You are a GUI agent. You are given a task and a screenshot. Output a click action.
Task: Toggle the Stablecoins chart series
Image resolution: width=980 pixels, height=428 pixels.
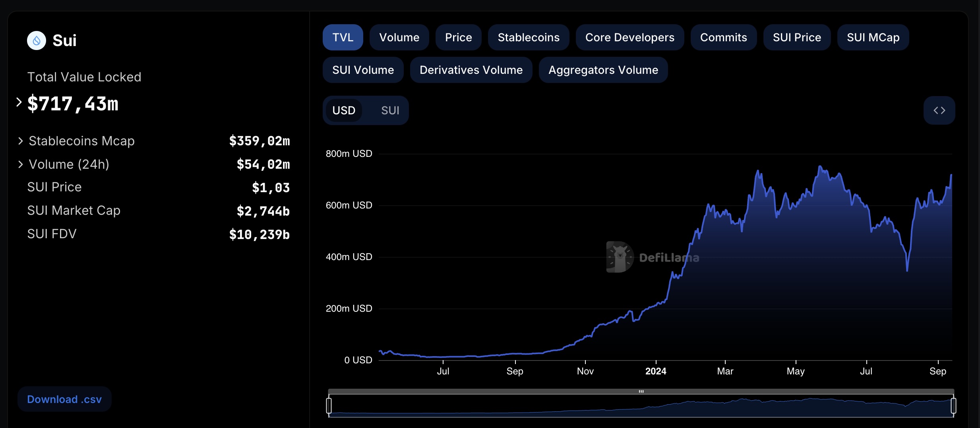point(528,37)
